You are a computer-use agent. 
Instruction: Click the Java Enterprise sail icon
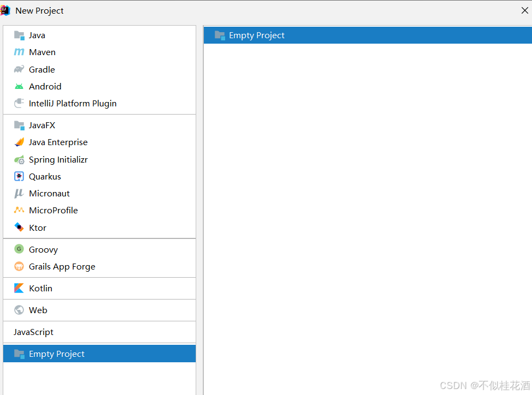point(19,142)
